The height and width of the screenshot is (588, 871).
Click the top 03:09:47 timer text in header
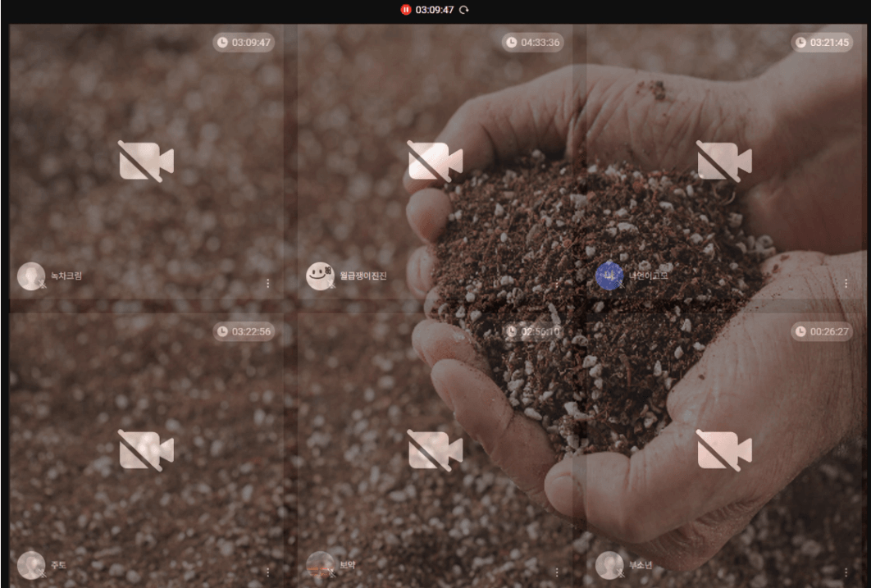(435, 10)
